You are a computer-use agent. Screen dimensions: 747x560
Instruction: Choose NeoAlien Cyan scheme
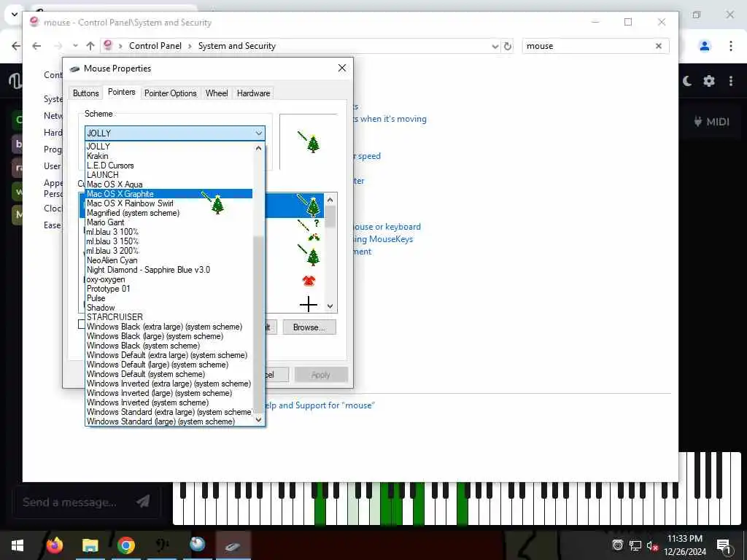point(169,260)
